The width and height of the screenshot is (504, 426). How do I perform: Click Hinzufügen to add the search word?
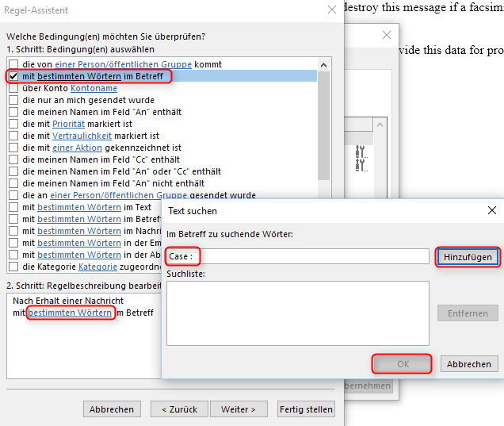coord(468,257)
